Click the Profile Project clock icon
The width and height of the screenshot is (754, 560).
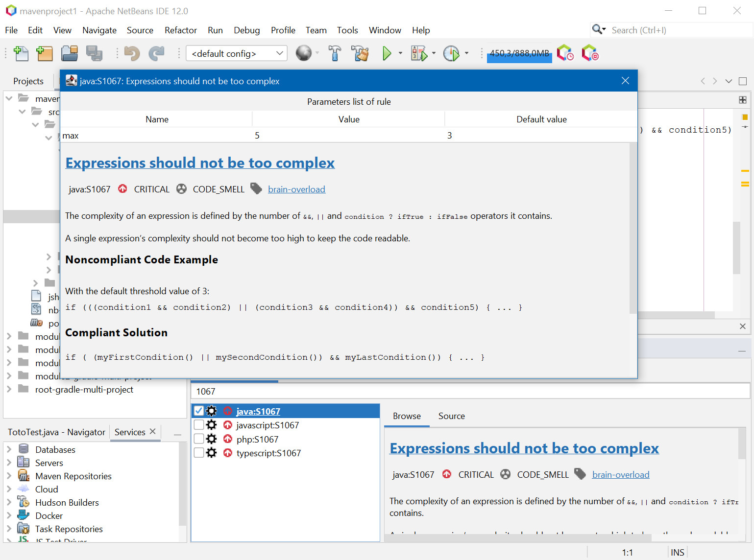click(451, 53)
